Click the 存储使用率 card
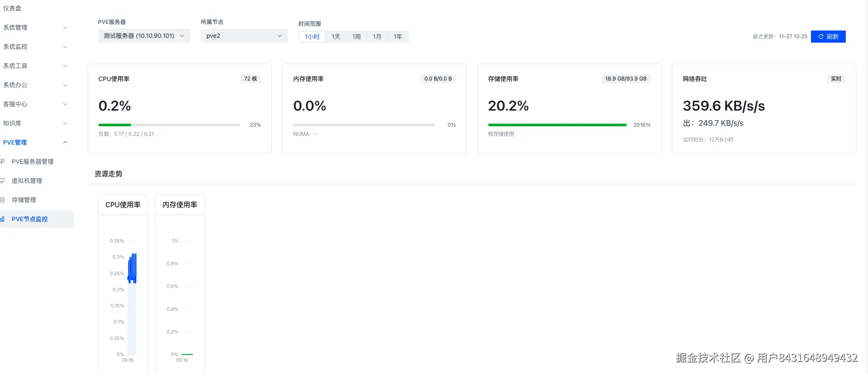Image resolution: width=868 pixels, height=374 pixels. coord(569,108)
